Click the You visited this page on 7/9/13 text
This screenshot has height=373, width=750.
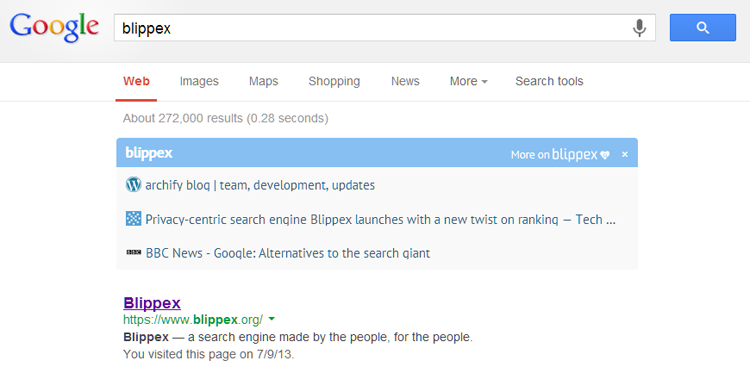[x=209, y=354]
